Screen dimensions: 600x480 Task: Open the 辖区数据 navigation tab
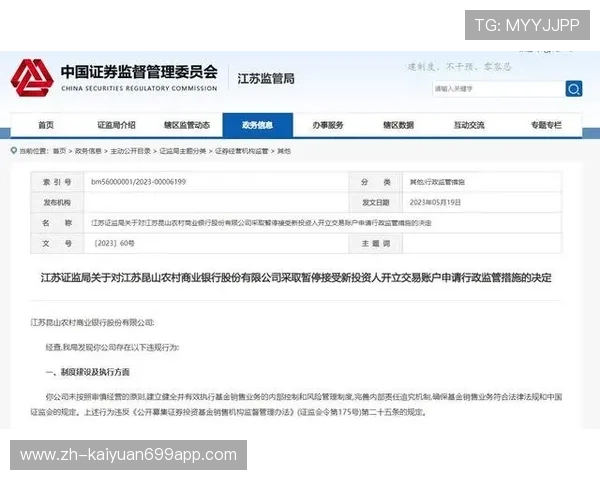(399, 125)
